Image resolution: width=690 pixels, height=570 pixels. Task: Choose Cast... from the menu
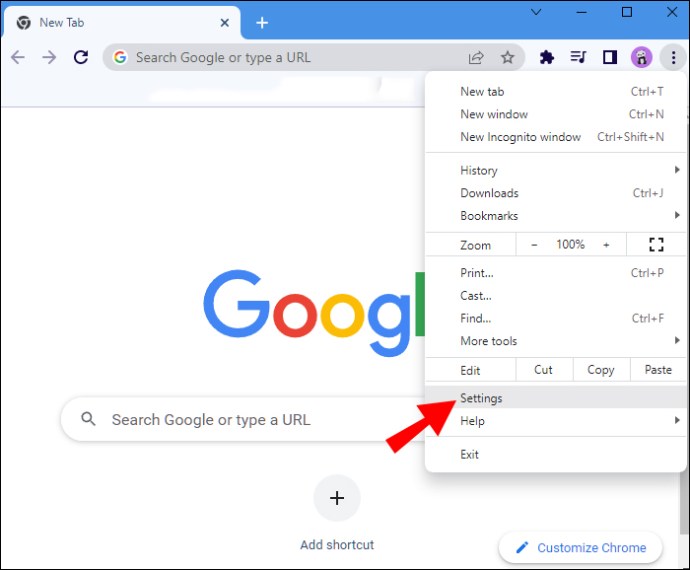pyautogui.click(x=555, y=295)
